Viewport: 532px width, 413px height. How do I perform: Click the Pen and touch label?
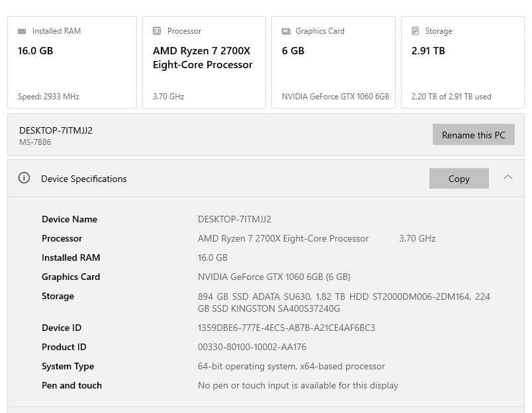[x=71, y=385]
